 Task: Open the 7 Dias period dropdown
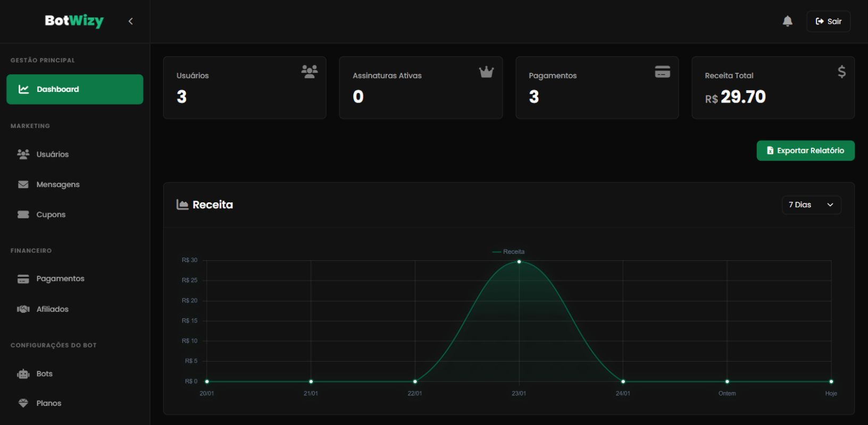click(x=811, y=205)
